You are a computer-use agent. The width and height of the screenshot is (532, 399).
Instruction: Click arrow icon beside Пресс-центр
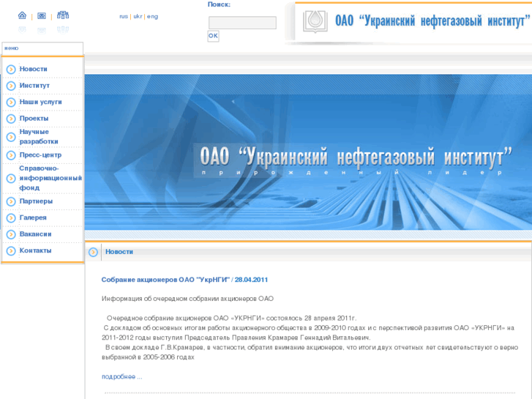[11, 155]
